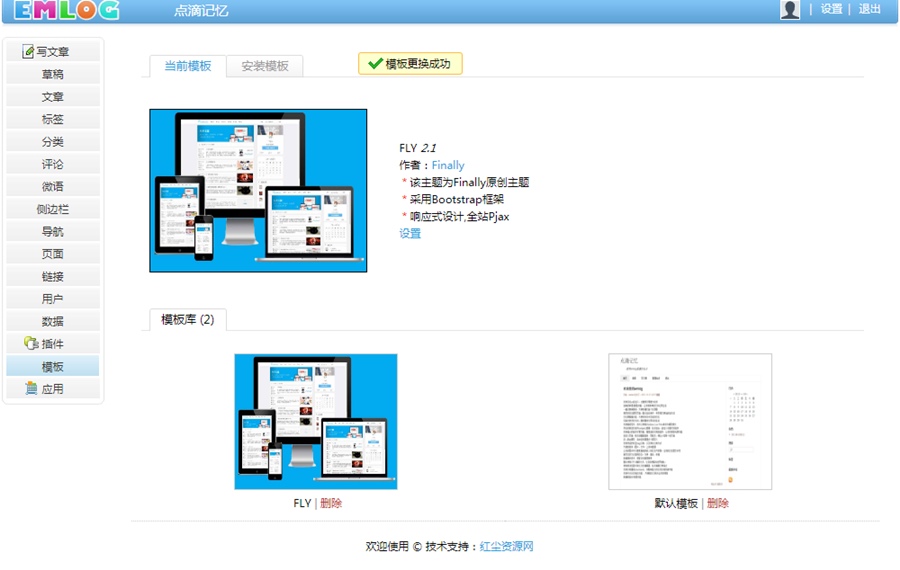
Task: Open 页面 pages menu item
Action: pyautogui.click(x=53, y=254)
